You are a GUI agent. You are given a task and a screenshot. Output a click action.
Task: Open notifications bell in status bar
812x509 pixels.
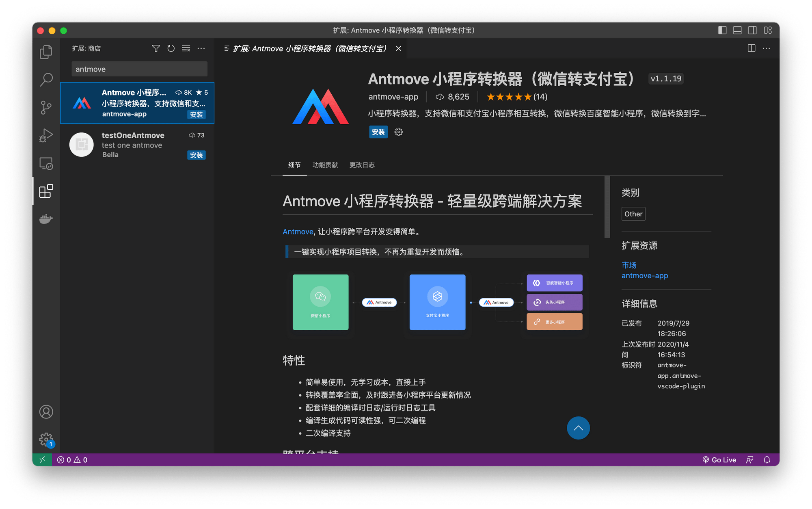[767, 459]
